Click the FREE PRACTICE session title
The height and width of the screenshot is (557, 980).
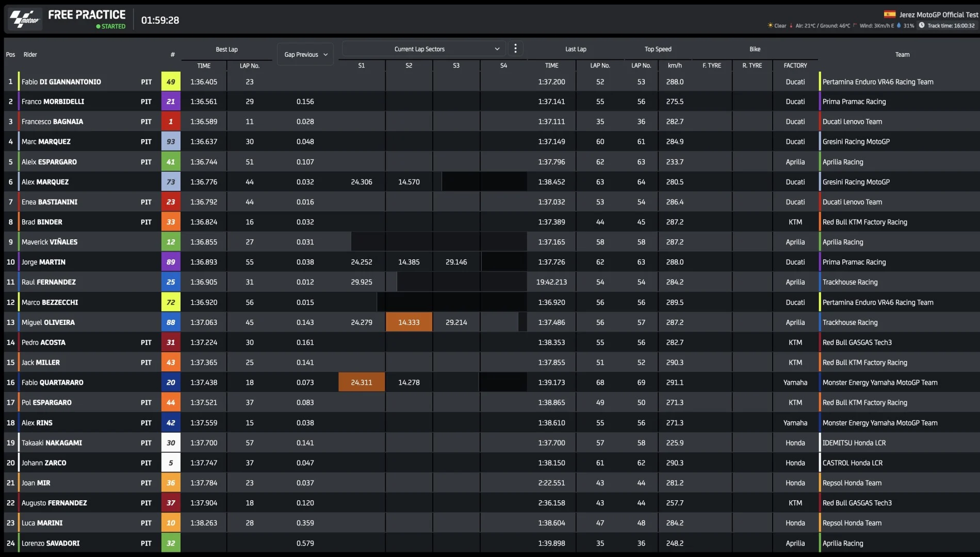coord(87,14)
